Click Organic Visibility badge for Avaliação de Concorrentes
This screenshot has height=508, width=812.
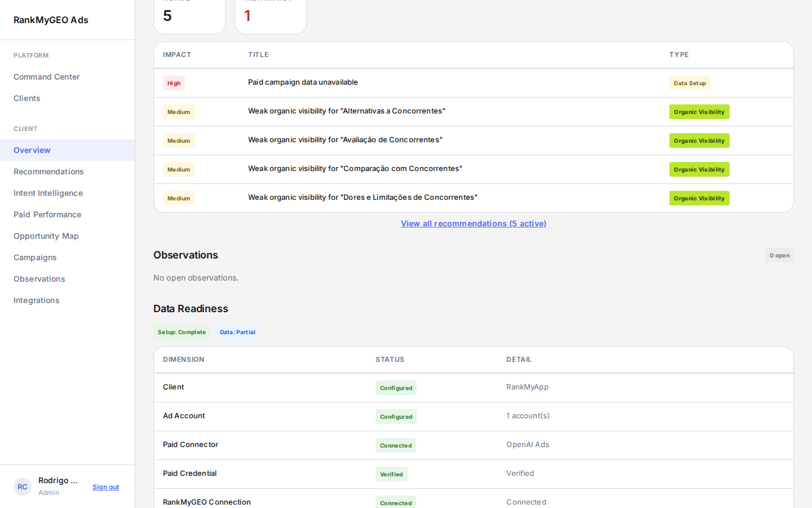point(699,141)
